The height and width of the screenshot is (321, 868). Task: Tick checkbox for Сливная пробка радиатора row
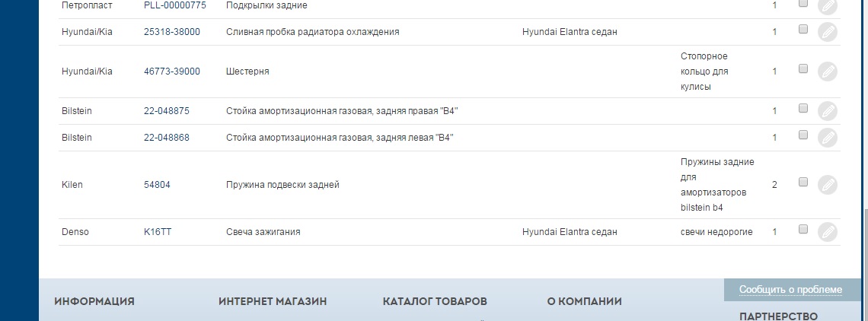click(x=803, y=30)
